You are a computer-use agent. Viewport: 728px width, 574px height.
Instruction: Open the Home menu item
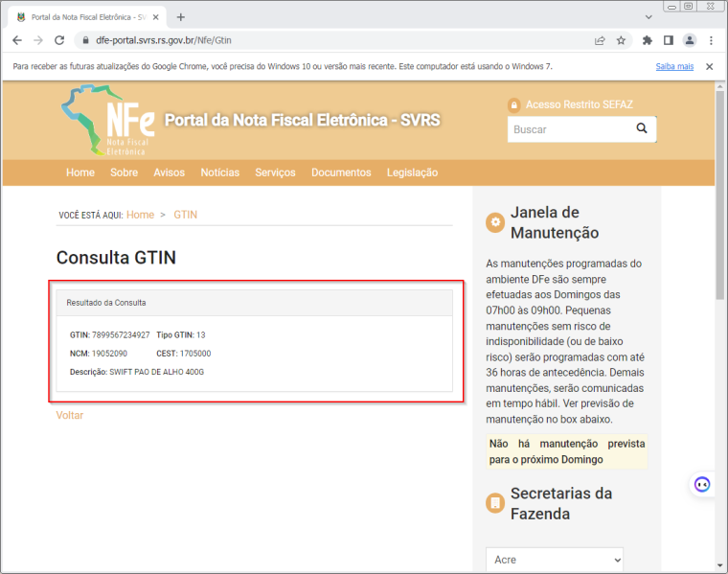click(80, 172)
